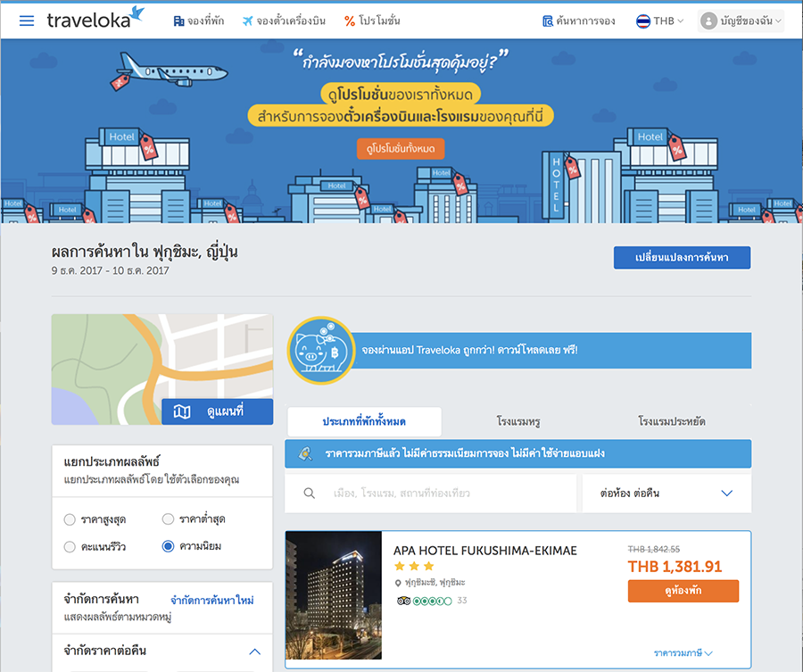Click the map preview thumbnail
The image size is (803, 672).
(x=162, y=369)
